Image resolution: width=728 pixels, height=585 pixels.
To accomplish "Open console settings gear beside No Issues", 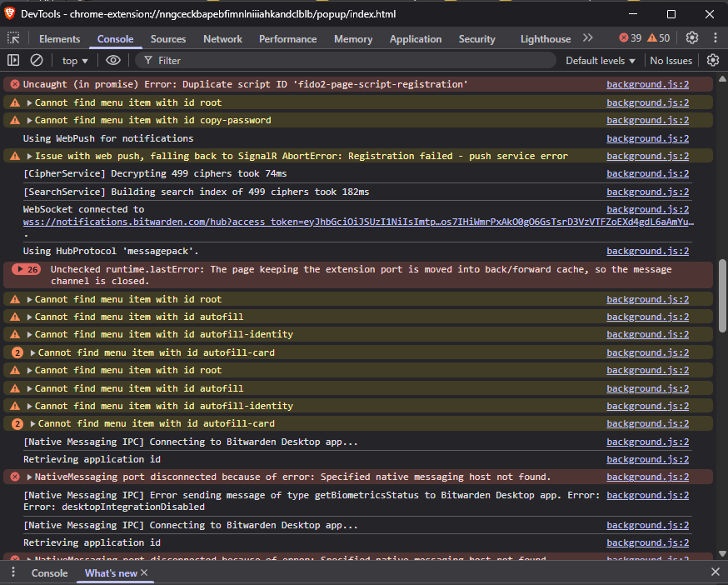I will 713,60.
